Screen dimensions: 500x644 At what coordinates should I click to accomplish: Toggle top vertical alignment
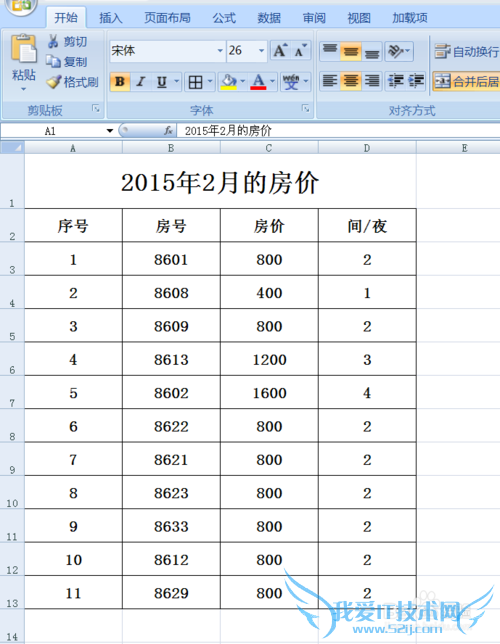329,51
